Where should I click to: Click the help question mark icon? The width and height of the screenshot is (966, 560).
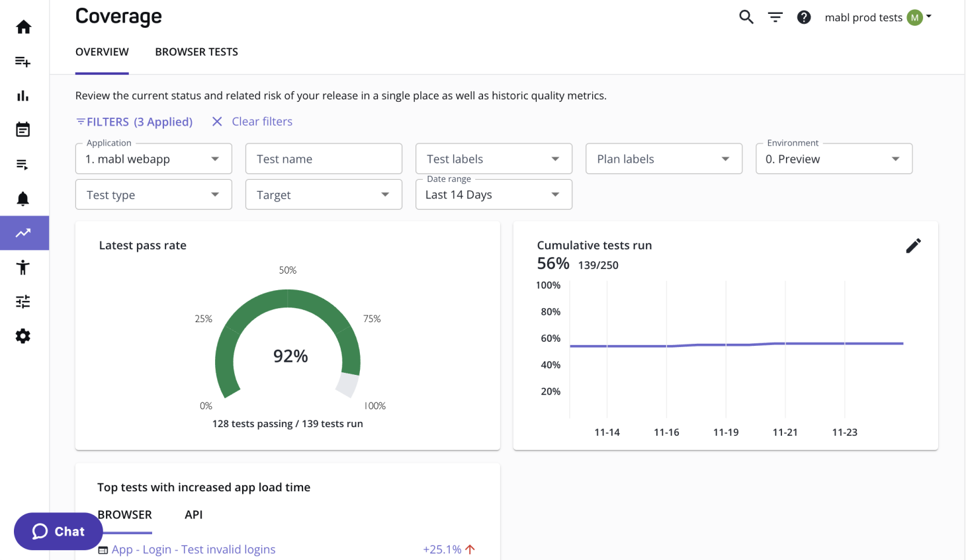pyautogui.click(x=804, y=17)
